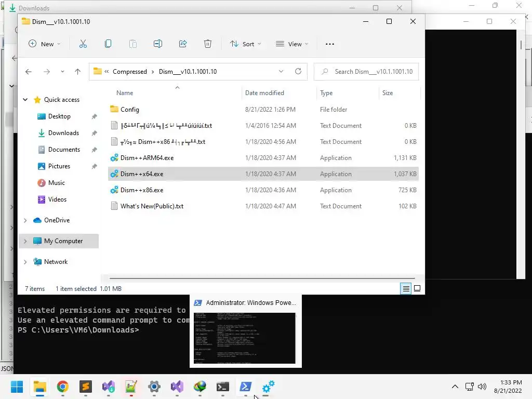
Task: Go back with the left arrow
Action: click(x=29, y=72)
